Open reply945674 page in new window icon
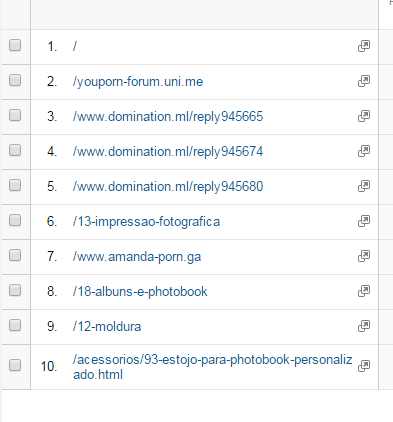Screen dimensions: 393x422 point(364,151)
